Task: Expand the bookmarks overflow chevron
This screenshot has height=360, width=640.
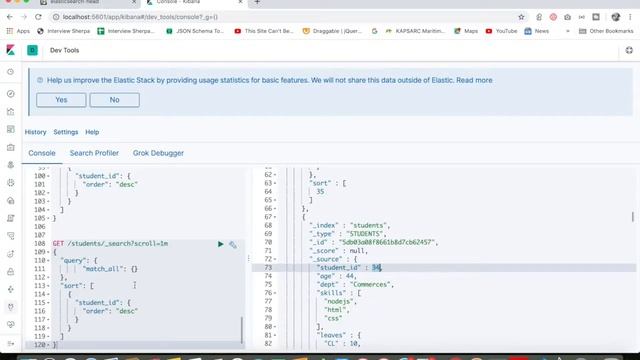Action: (x=567, y=31)
